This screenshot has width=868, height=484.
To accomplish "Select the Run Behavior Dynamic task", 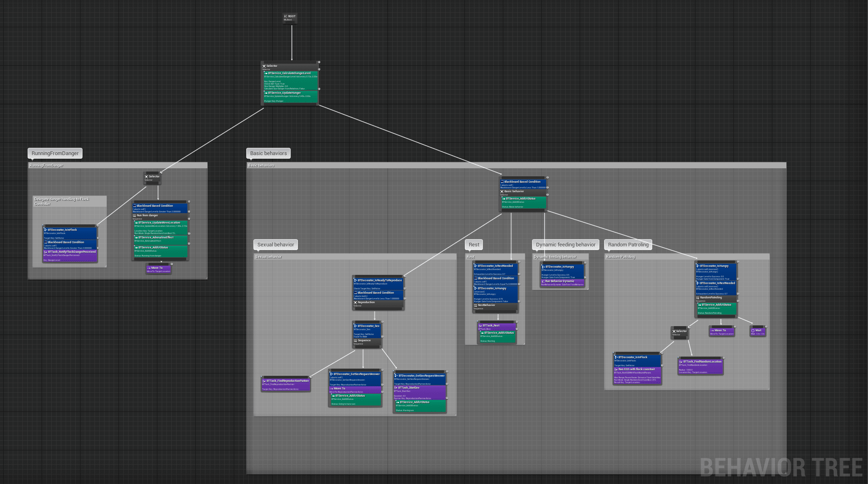I will pos(563,282).
